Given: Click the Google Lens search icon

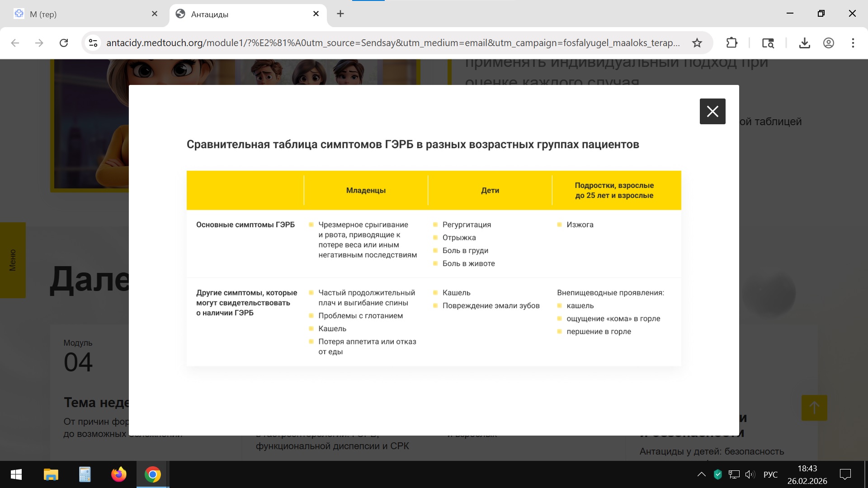Looking at the screenshot, I should tap(768, 43).
